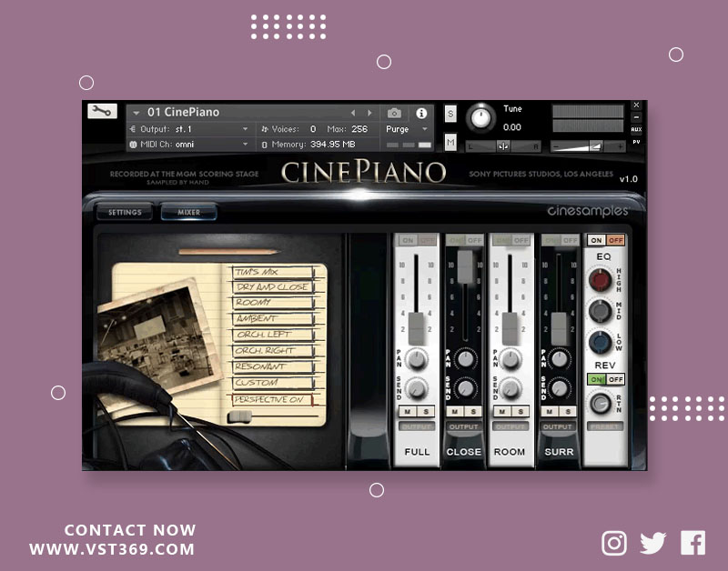Toggle the EQ On/Off switch
728x571 pixels.
606,240
